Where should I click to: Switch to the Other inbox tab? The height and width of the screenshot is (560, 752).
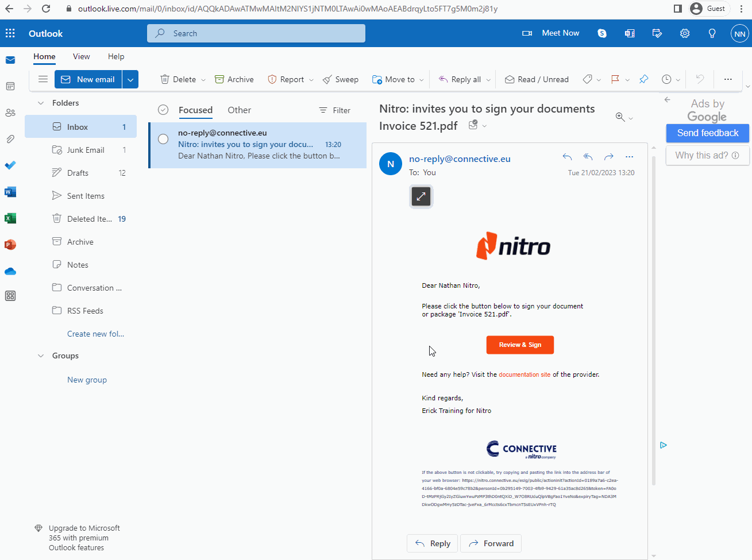[x=239, y=110]
